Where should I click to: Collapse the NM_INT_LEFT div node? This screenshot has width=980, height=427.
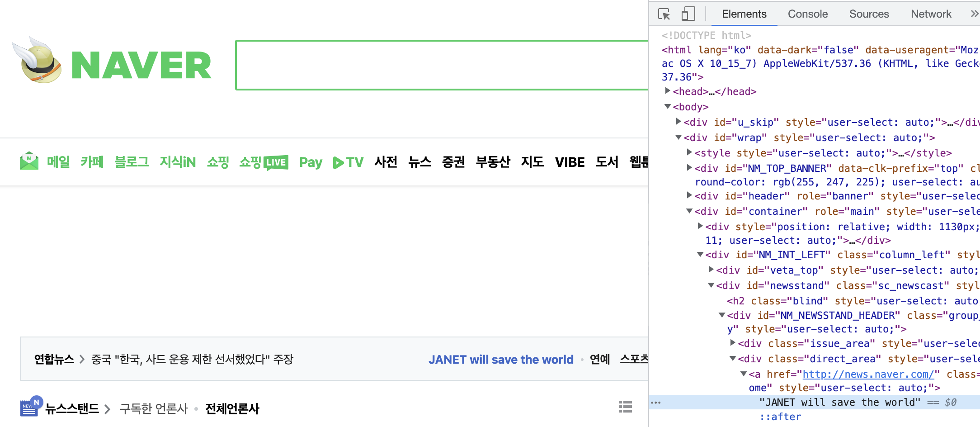click(700, 254)
